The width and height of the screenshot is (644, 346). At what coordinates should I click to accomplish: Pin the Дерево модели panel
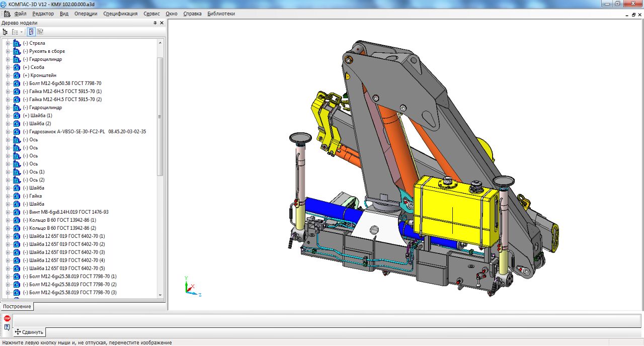pyautogui.click(x=155, y=23)
